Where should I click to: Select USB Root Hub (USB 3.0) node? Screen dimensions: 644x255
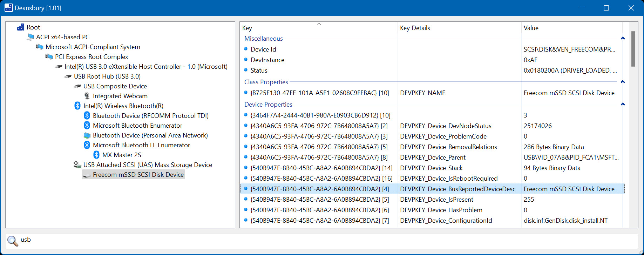pyautogui.click(x=107, y=76)
